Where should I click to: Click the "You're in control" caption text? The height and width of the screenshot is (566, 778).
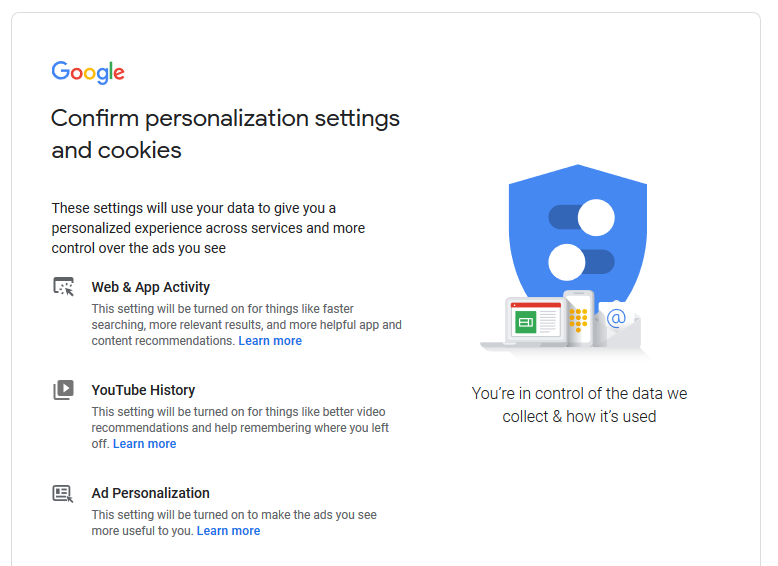579,405
